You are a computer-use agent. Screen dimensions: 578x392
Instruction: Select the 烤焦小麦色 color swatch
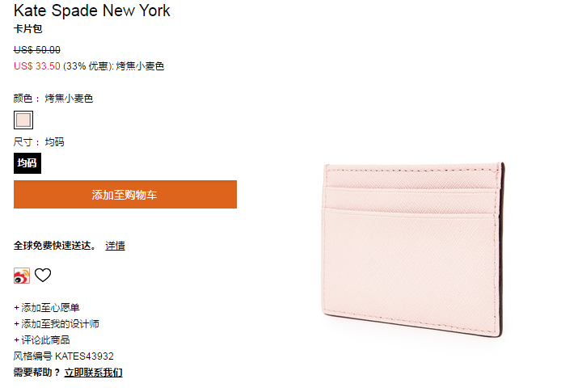coord(23,120)
